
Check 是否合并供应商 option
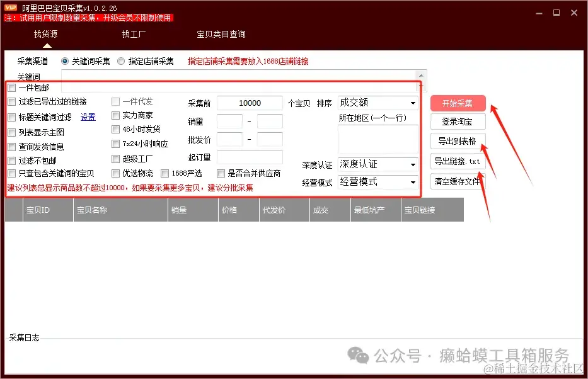[x=221, y=173]
